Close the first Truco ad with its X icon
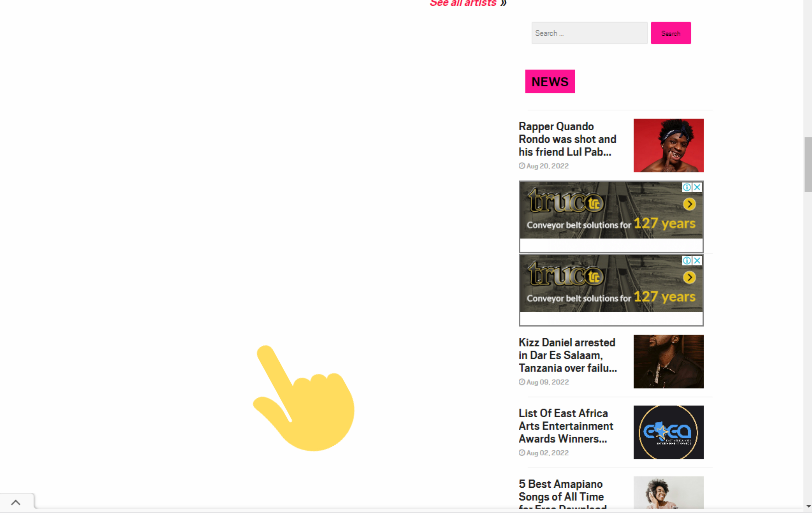The height and width of the screenshot is (515, 812). pos(697,187)
